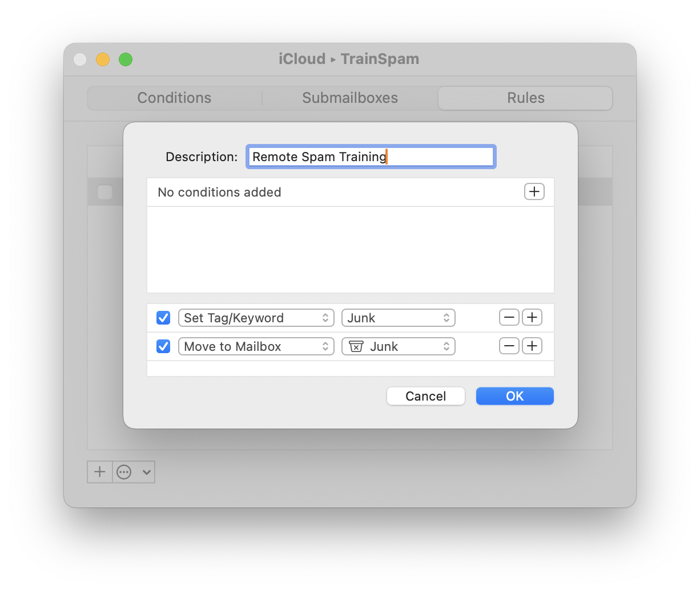Switch to the Conditions tab

coord(174,98)
